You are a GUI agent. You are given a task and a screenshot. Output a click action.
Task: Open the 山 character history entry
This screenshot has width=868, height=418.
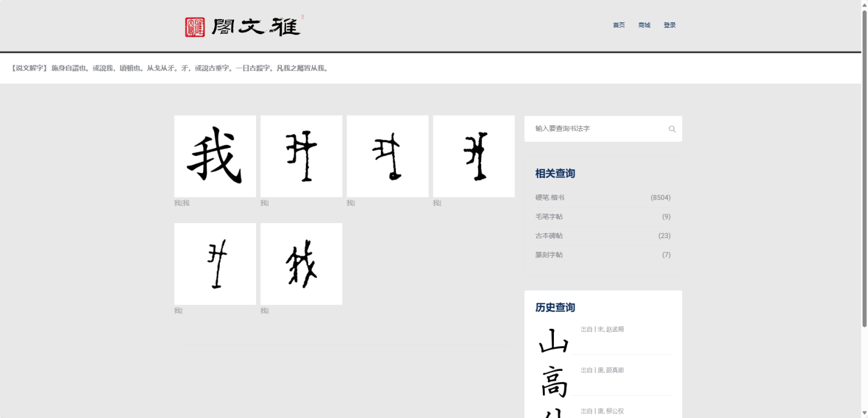point(553,341)
